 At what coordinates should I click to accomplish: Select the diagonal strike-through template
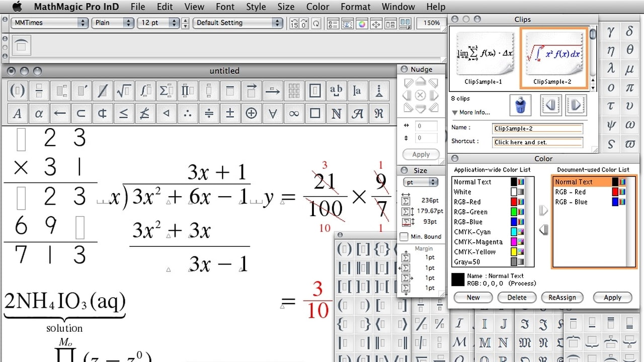[x=103, y=91]
